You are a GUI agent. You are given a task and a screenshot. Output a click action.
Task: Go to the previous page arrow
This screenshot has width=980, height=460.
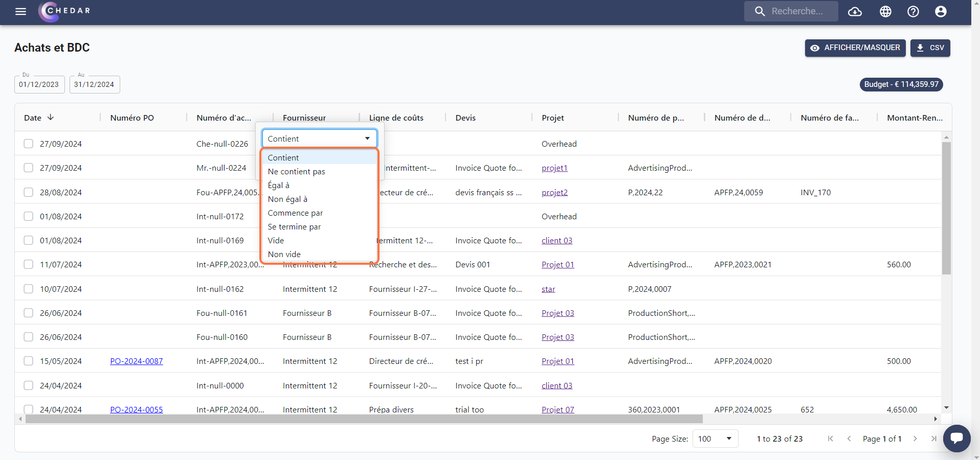point(849,439)
